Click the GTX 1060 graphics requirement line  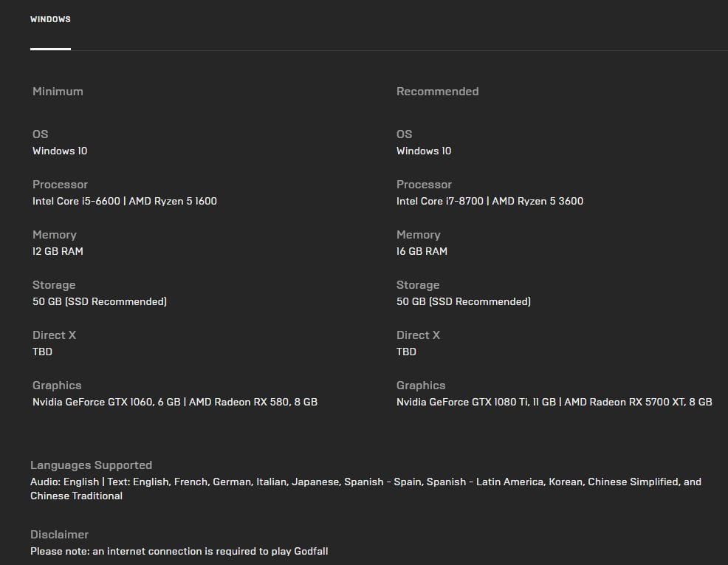click(x=175, y=402)
